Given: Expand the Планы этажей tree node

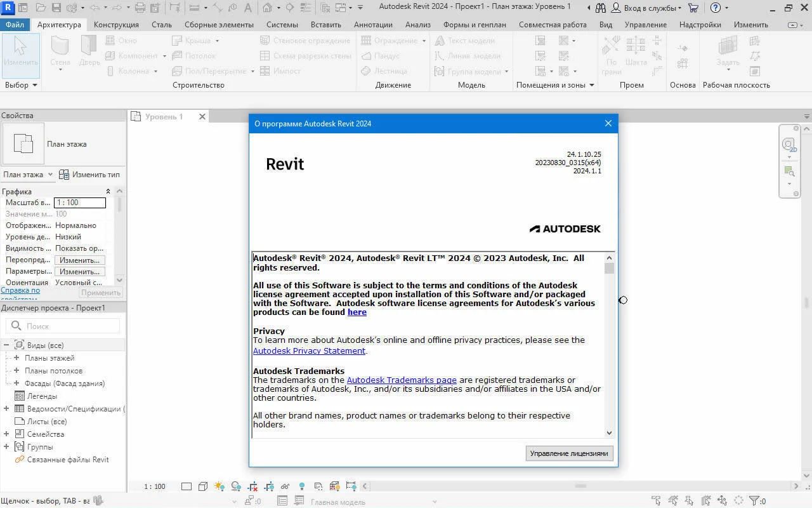Looking at the screenshot, I should pos(16,358).
